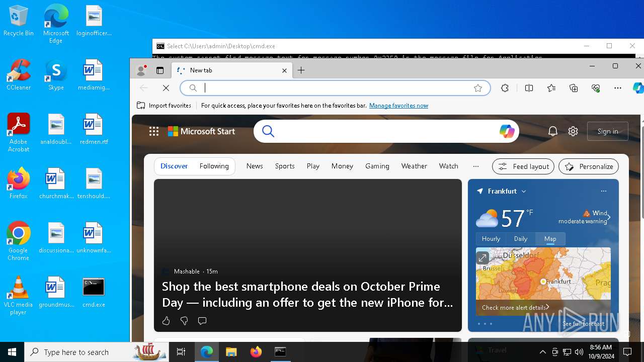Select redmen.rtf desktop file

pyautogui.click(x=94, y=129)
